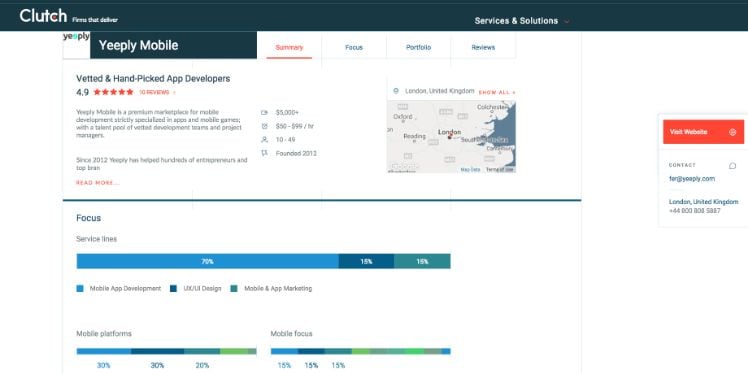Click the yeeply company logo
The image size is (748, 374).
[x=76, y=36]
